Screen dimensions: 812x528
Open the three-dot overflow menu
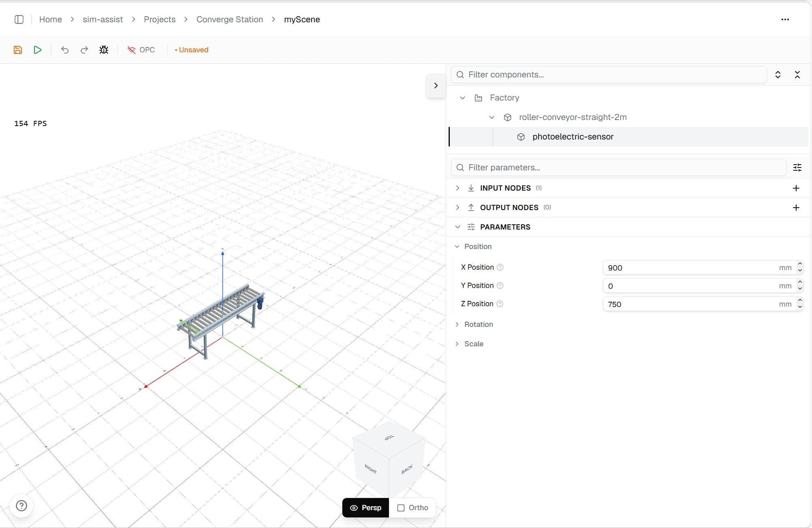click(x=786, y=19)
